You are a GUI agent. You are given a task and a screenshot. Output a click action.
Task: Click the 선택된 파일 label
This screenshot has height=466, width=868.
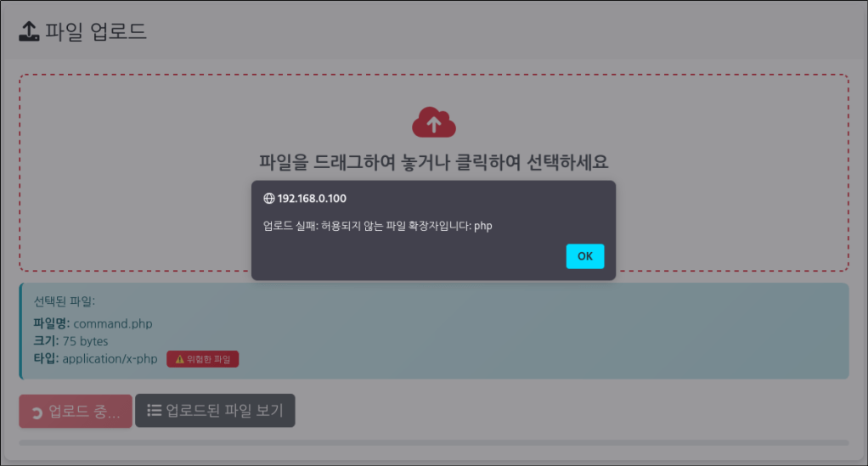(x=65, y=301)
